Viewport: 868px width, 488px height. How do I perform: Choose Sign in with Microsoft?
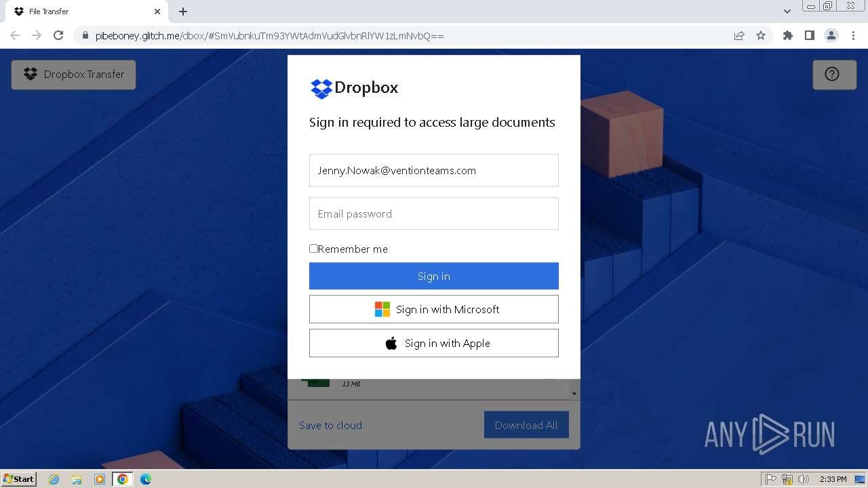(434, 309)
